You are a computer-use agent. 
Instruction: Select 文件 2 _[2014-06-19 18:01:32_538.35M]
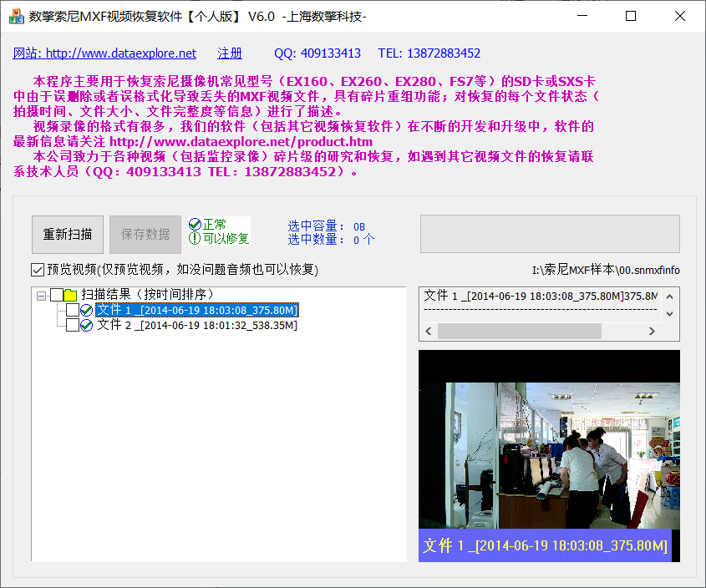click(x=197, y=325)
